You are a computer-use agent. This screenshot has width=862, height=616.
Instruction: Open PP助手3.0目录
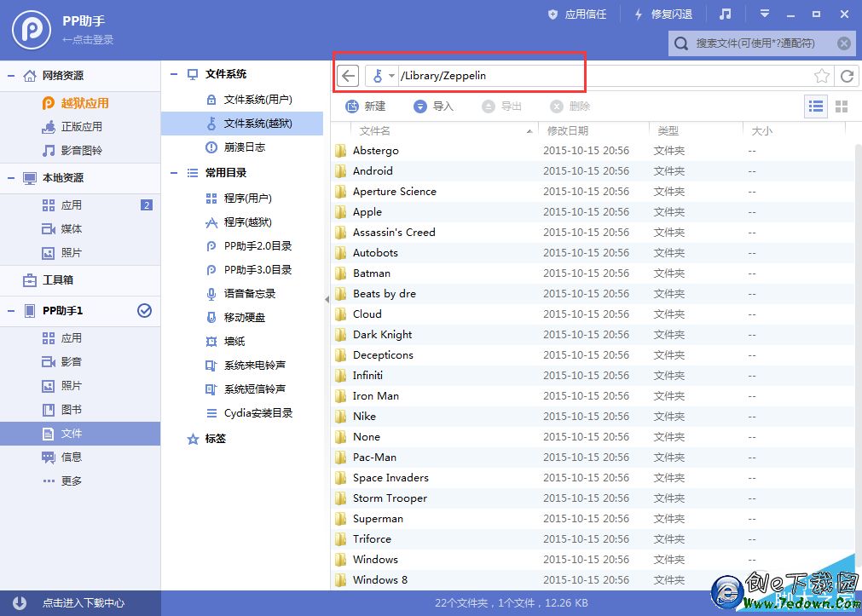click(x=242, y=270)
